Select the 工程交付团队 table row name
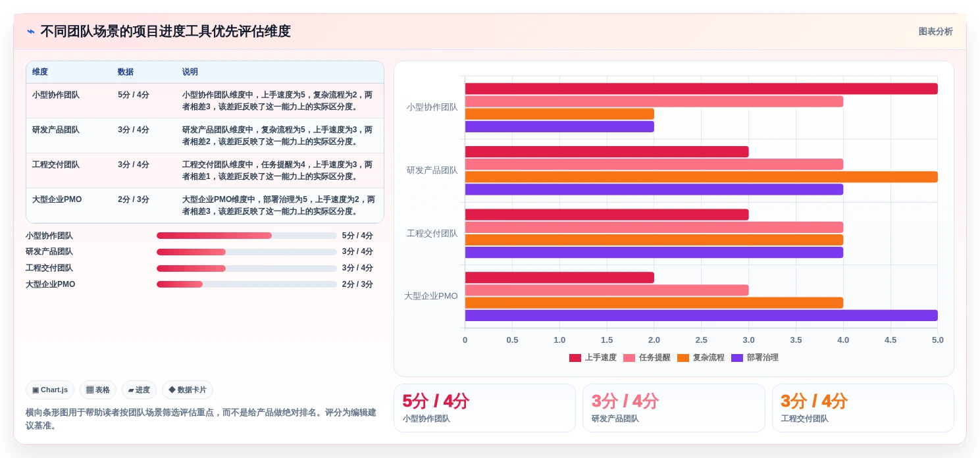This screenshot has width=980, height=458. point(56,165)
